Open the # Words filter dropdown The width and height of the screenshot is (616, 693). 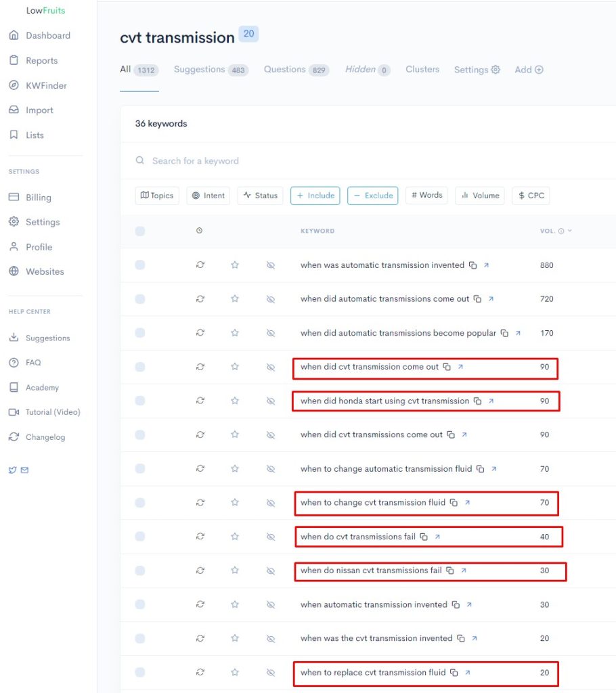click(x=426, y=195)
